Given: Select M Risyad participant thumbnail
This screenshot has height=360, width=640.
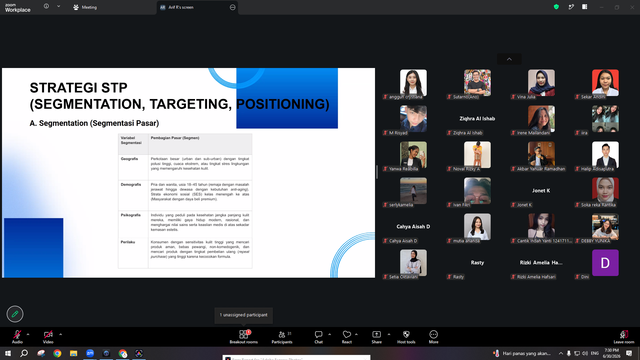Looking at the screenshot, I should coord(413,119).
